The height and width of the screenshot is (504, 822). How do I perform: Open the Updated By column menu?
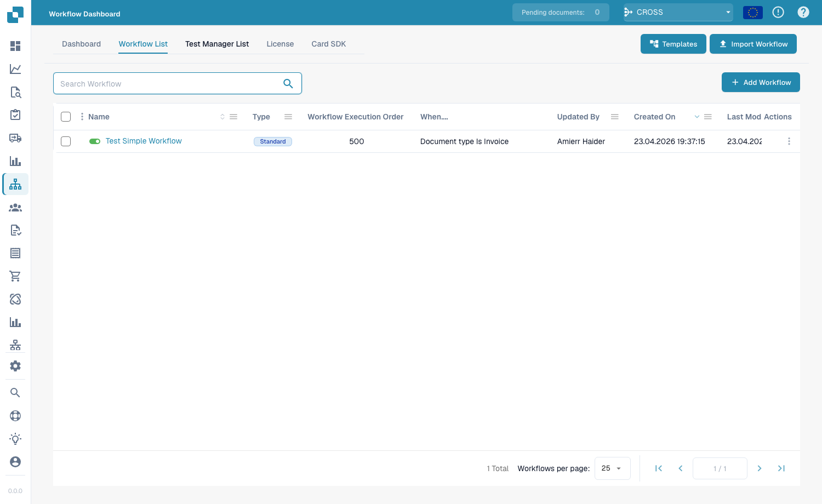tap(615, 117)
